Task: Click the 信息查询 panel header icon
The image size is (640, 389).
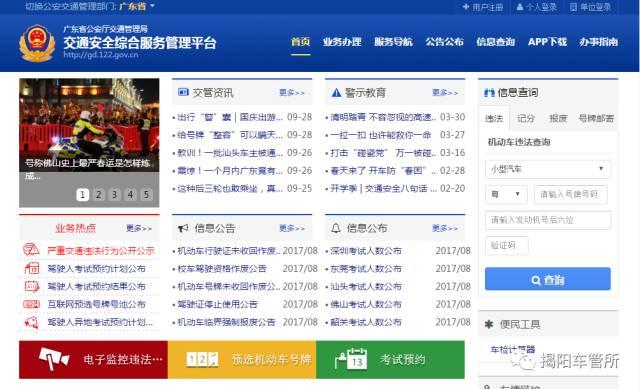Action: click(x=489, y=93)
